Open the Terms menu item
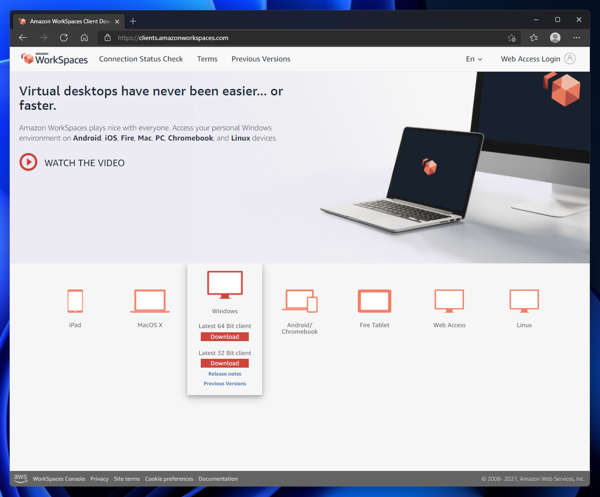This screenshot has width=600, height=497. pyautogui.click(x=207, y=59)
